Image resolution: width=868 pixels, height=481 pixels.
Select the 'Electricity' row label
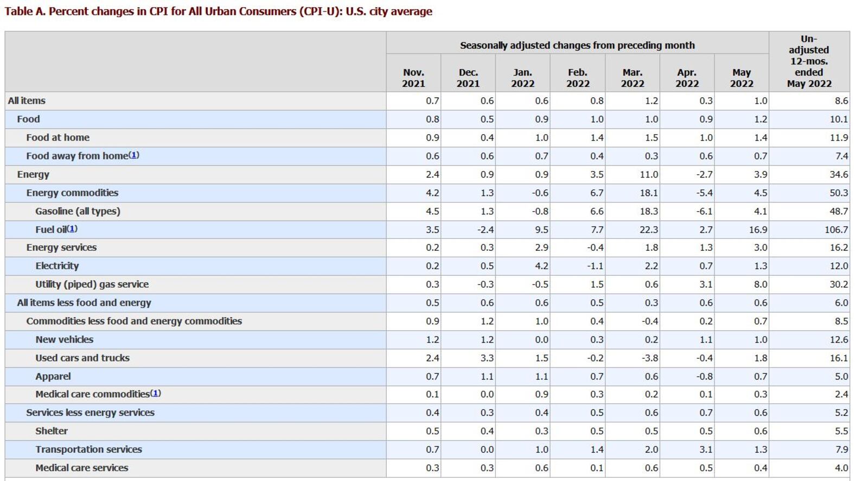click(x=57, y=266)
